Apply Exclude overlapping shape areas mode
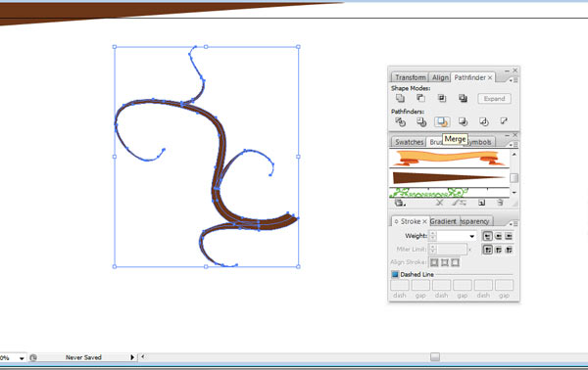 coord(463,98)
